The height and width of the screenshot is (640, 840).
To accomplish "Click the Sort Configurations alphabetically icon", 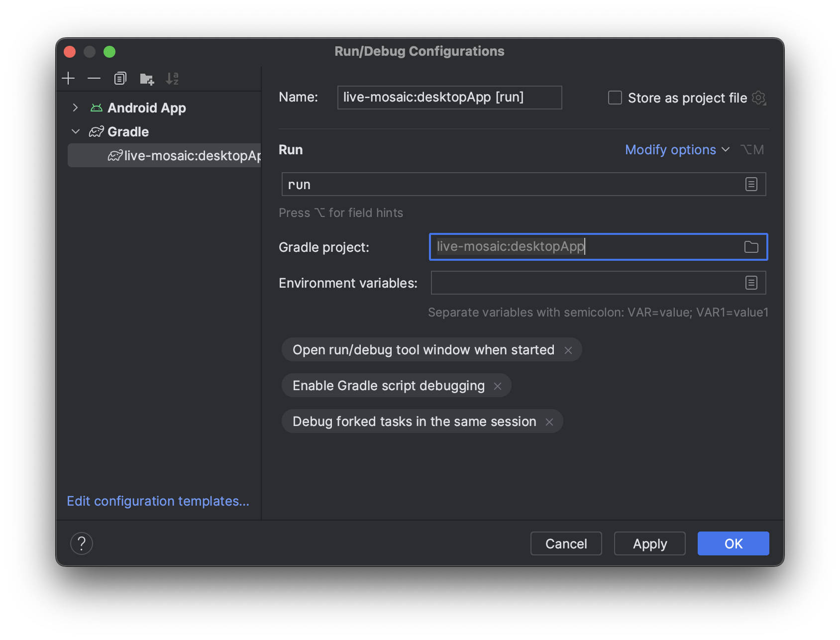I will point(172,79).
